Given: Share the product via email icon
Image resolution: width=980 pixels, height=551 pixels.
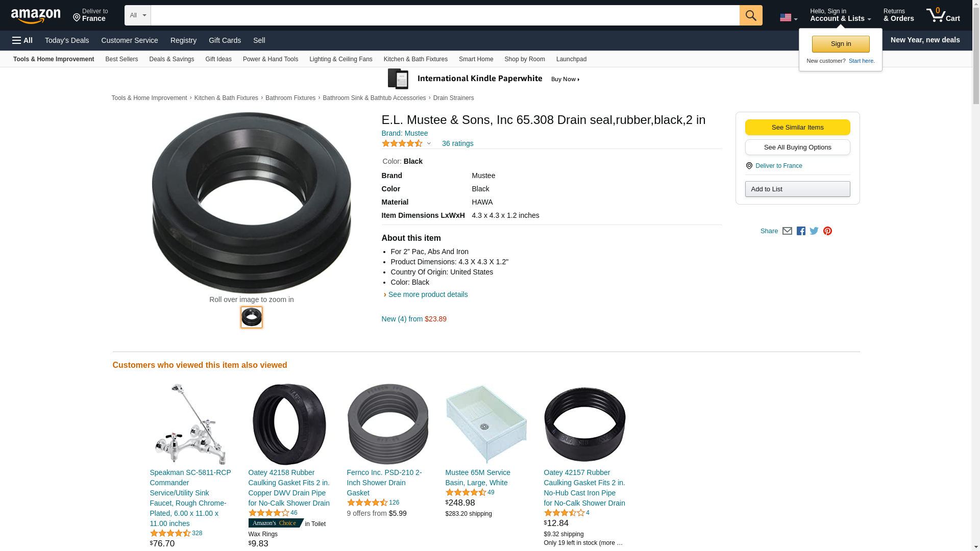Looking at the screenshot, I should 787,231.
